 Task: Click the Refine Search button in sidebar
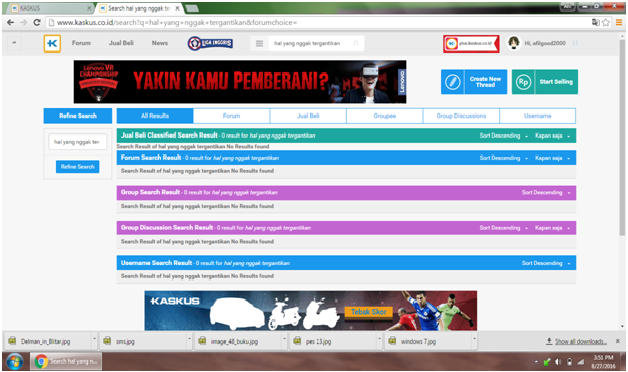78,167
